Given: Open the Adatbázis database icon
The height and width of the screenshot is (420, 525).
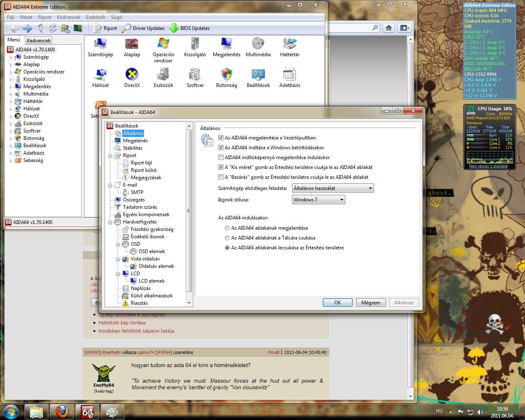Looking at the screenshot, I should click(290, 79).
